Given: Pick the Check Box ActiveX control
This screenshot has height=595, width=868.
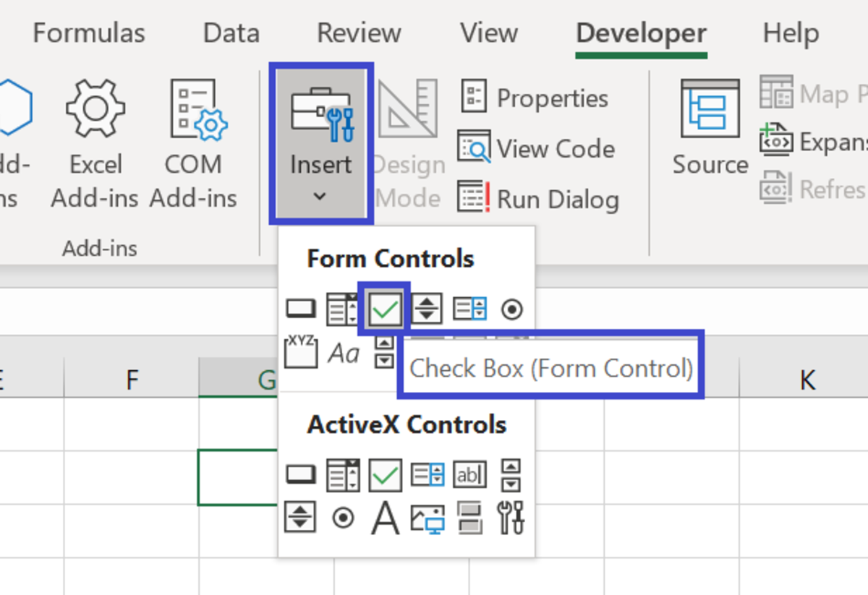Looking at the screenshot, I should click(x=384, y=475).
